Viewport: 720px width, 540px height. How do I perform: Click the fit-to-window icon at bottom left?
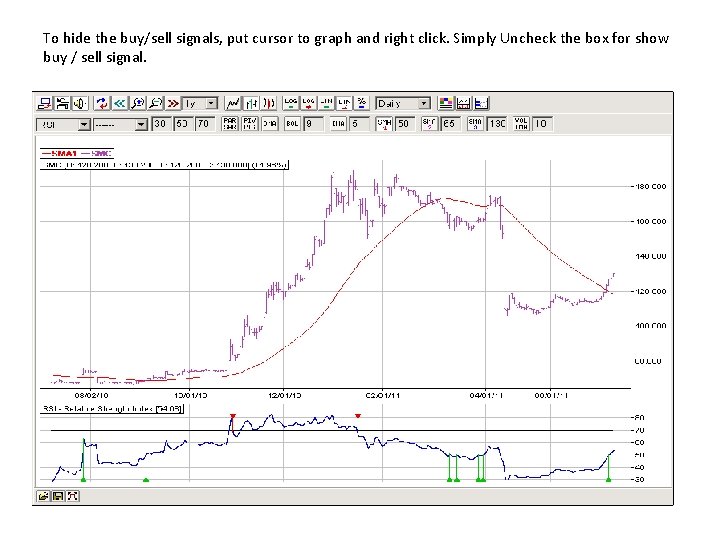(73, 496)
